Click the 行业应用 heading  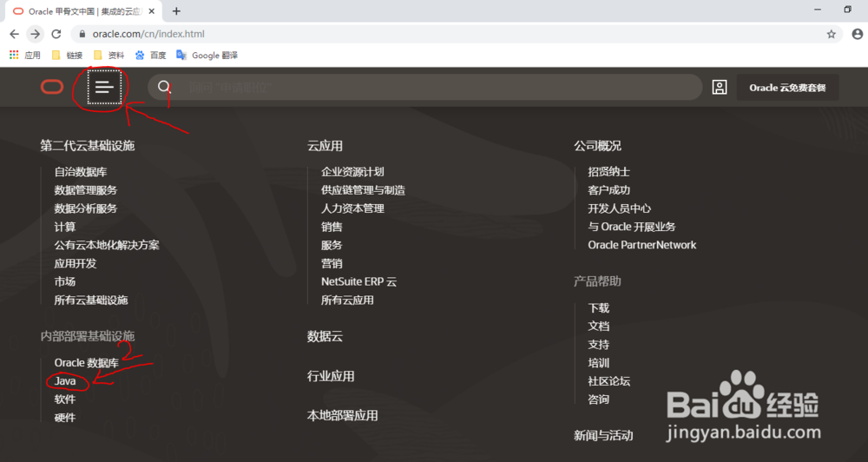coord(331,376)
